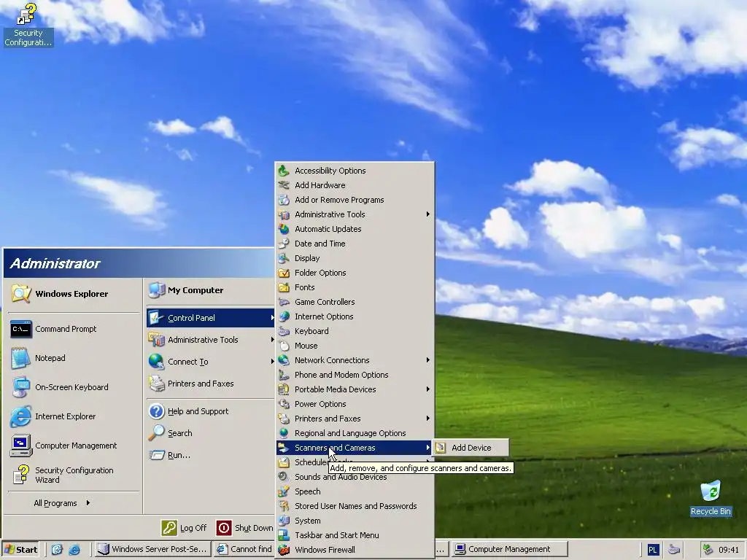Image resolution: width=747 pixels, height=560 pixels.
Task: Click the Display icon in Control Panel list
Action: point(284,258)
